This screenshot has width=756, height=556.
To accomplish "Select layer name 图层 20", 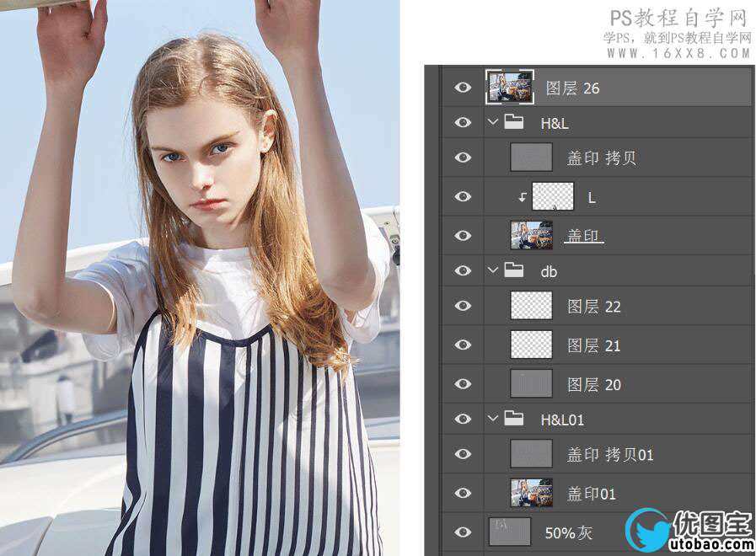I will coord(594,384).
